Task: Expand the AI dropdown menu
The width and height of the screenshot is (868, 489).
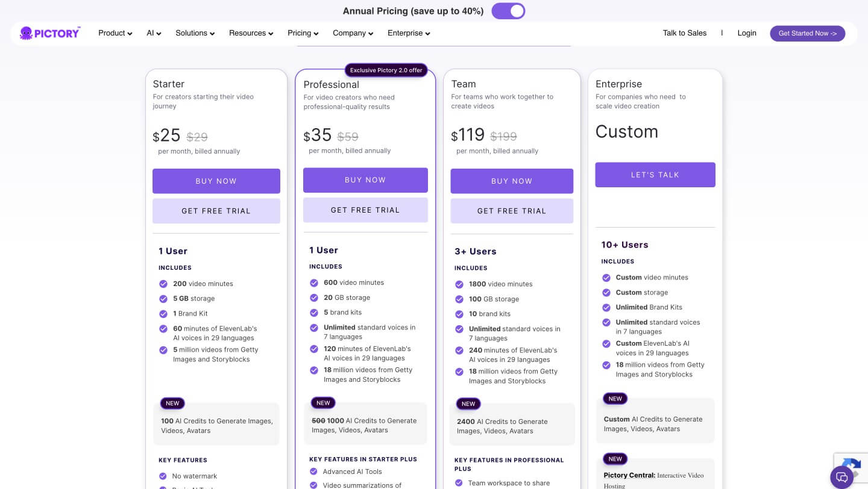Action: click(x=154, y=33)
